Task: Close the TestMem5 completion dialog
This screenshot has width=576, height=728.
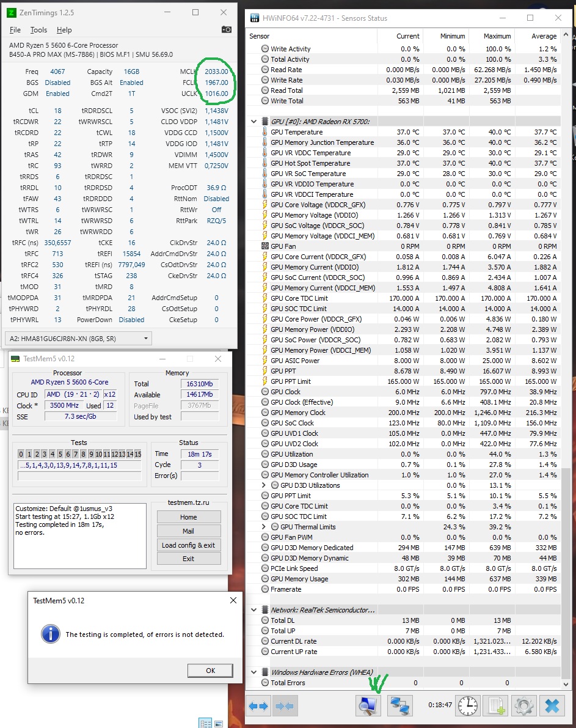Action: coord(233,600)
